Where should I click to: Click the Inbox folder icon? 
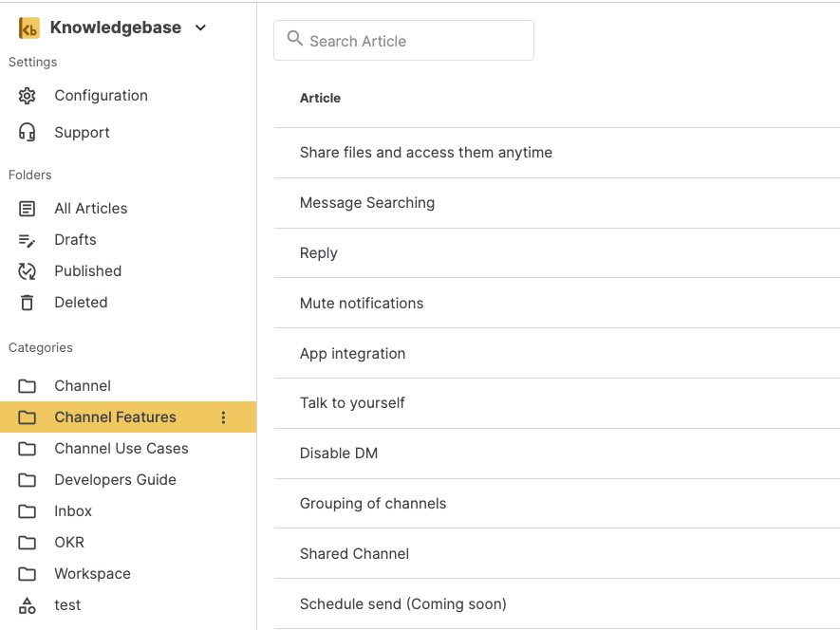tap(27, 511)
